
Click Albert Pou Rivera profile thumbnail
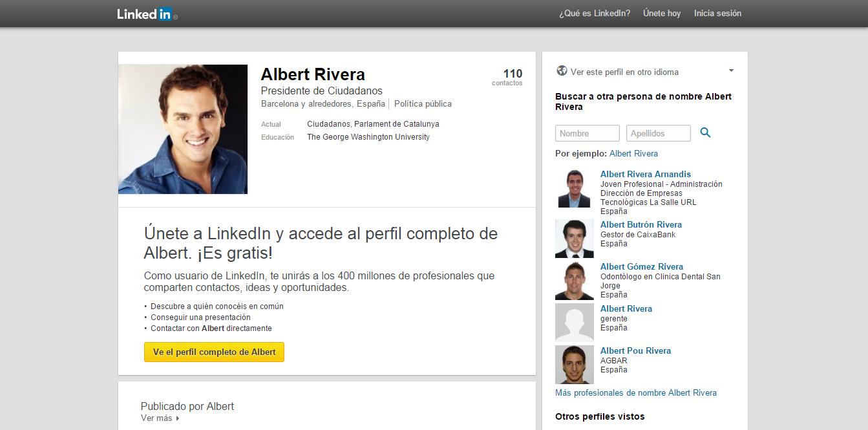(574, 365)
